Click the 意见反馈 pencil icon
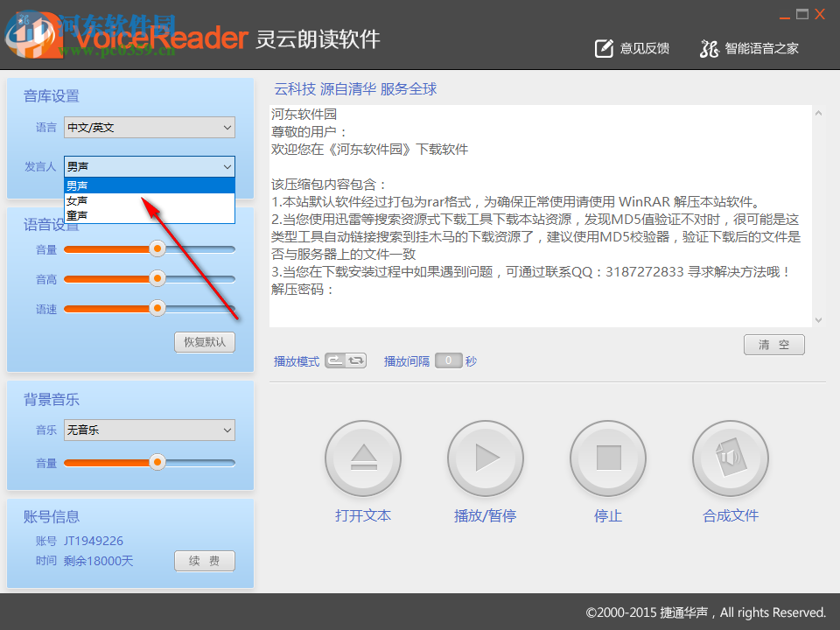The height and width of the screenshot is (630, 840). pyautogui.click(x=604, y=48)
